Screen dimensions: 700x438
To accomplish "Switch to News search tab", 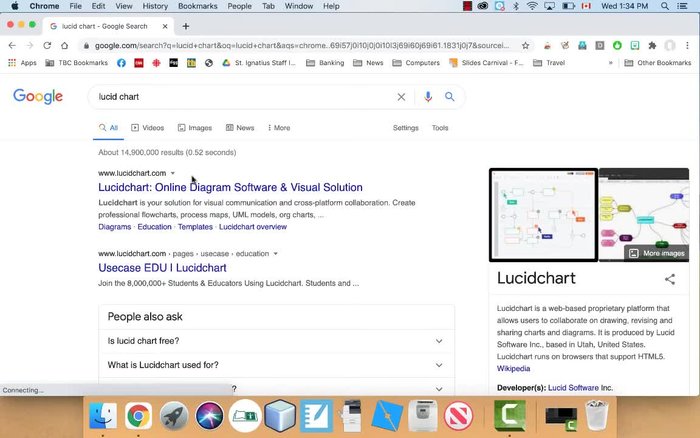I will 240,128.
